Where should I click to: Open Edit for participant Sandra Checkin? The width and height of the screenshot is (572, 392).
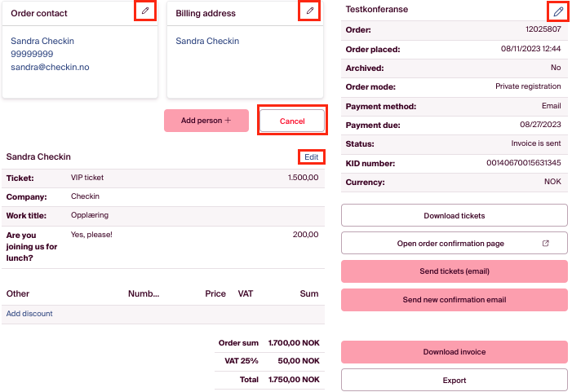311,156
